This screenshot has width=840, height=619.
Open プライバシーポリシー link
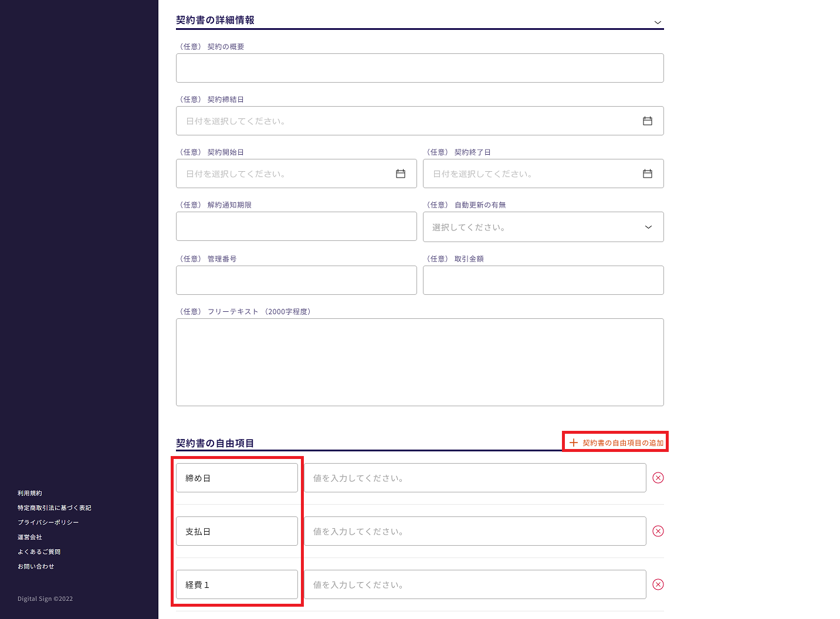[48, 522]
